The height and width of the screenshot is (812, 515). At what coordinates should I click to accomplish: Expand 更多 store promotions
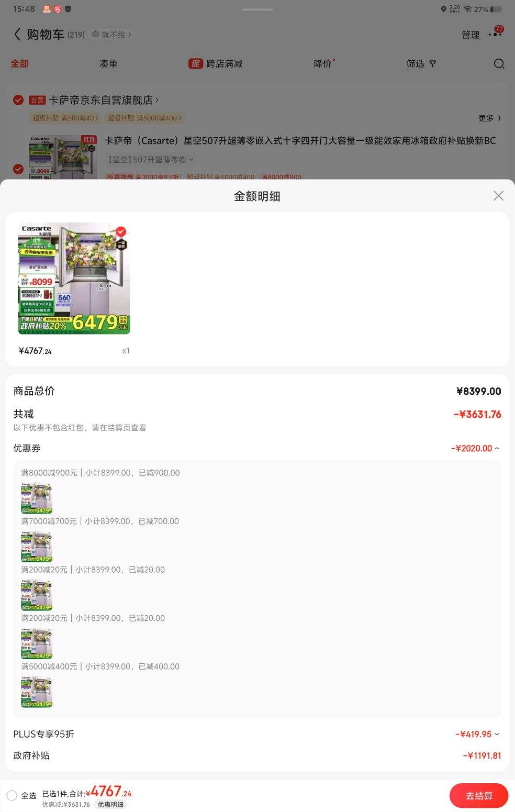coord(490,118)
